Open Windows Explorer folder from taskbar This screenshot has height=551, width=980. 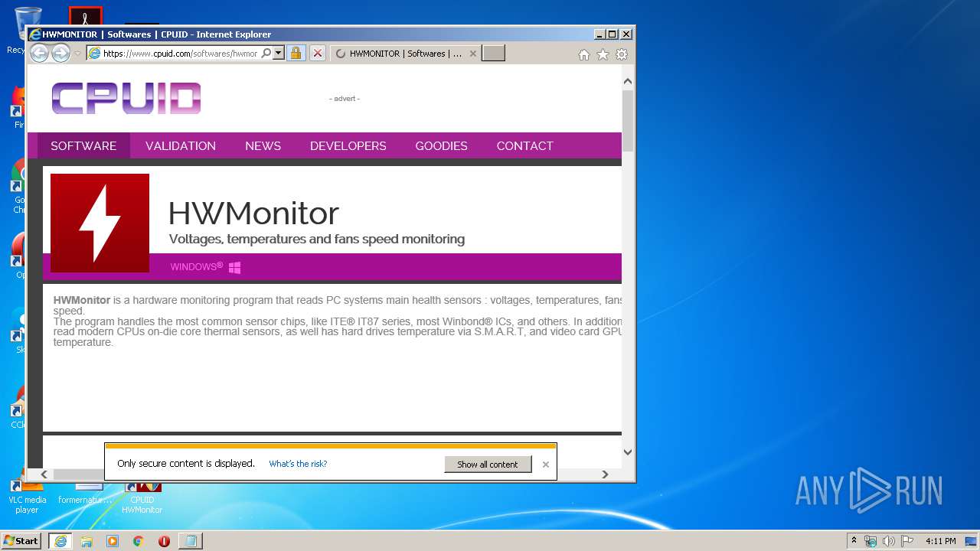[x=87, y=541]
